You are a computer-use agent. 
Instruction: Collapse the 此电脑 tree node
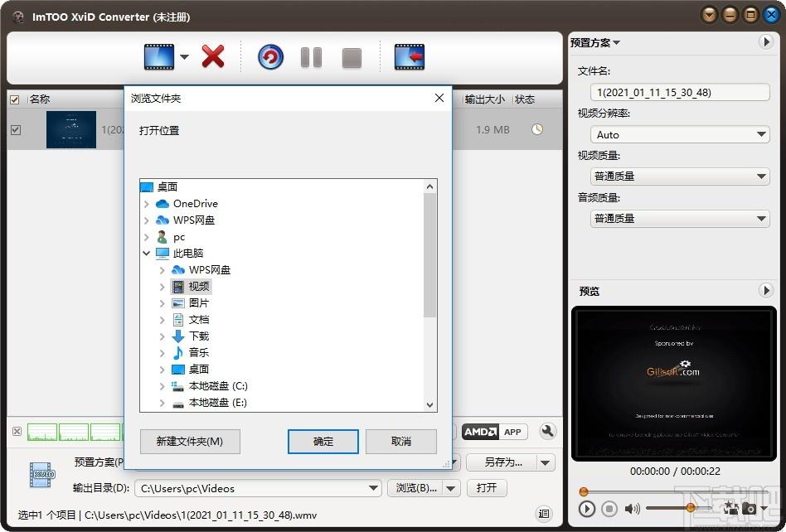tap(147, 254)
